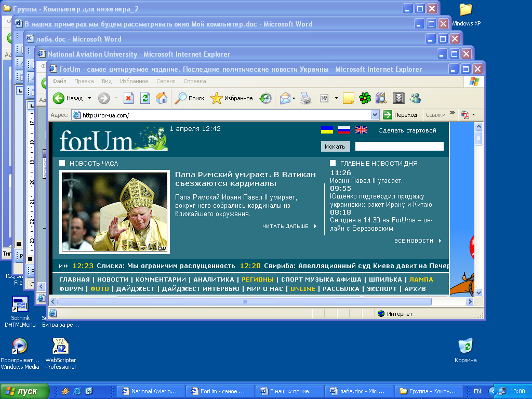Click the Mail envelope icon
Screen dimensions: 532x399
(285, 98)
